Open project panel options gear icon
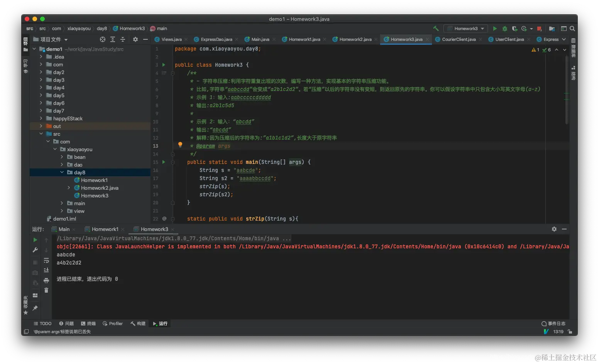599x364 pixels. coord(135,39)
